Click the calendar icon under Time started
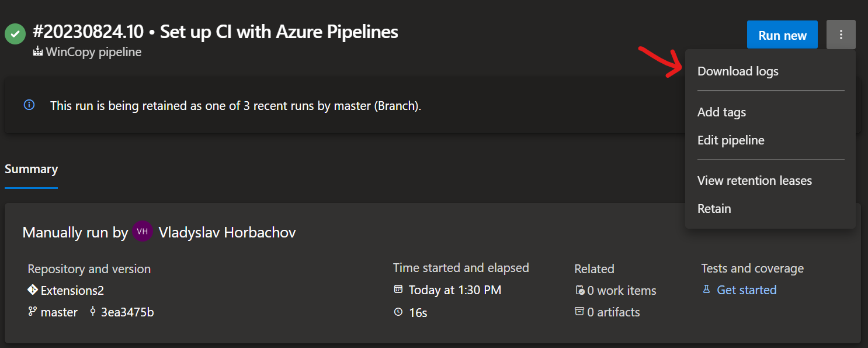 398,290
